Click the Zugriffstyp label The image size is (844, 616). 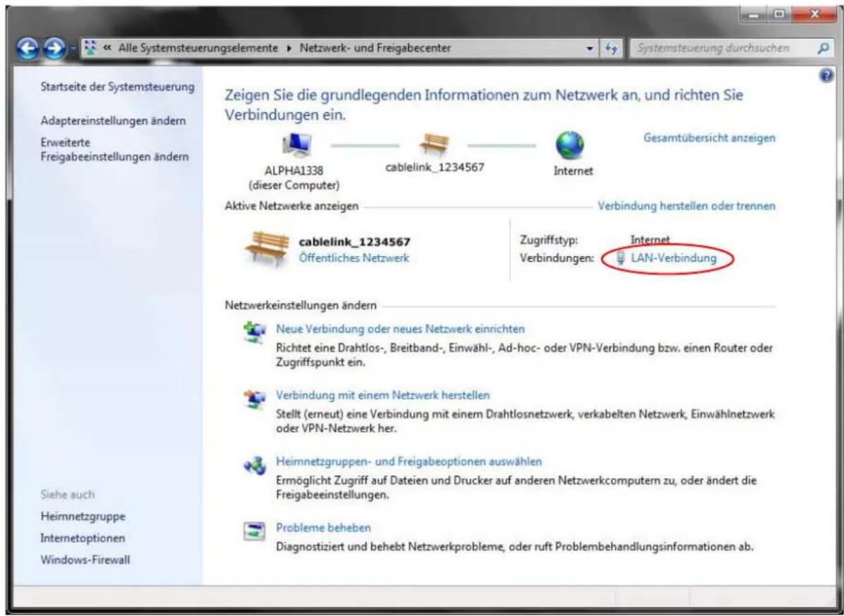548,240
